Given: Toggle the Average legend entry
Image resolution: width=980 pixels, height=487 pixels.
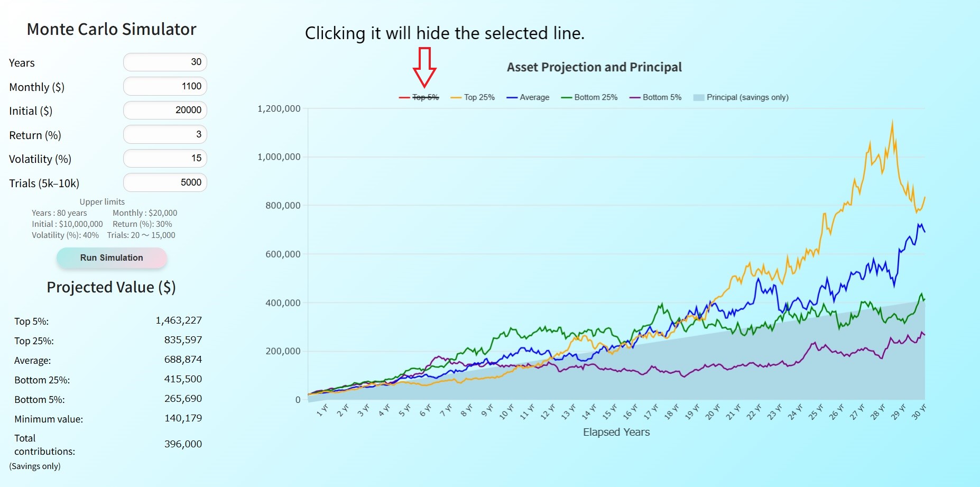Looking at the screenshot, I should tap(534, 97).
